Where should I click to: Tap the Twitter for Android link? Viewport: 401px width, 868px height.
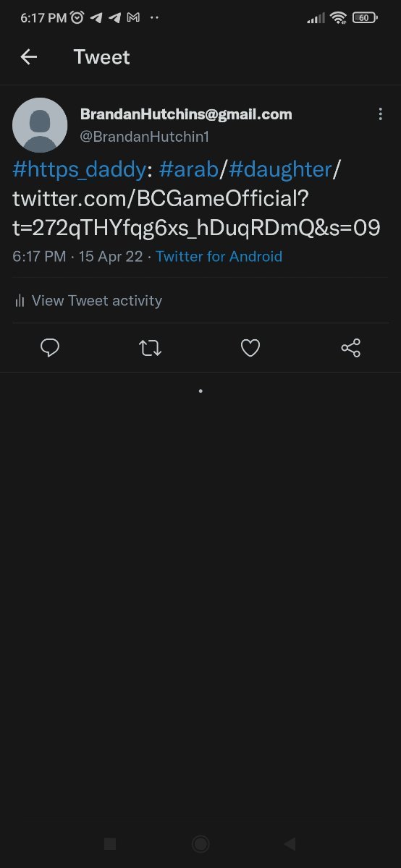(x=219, y=257)
